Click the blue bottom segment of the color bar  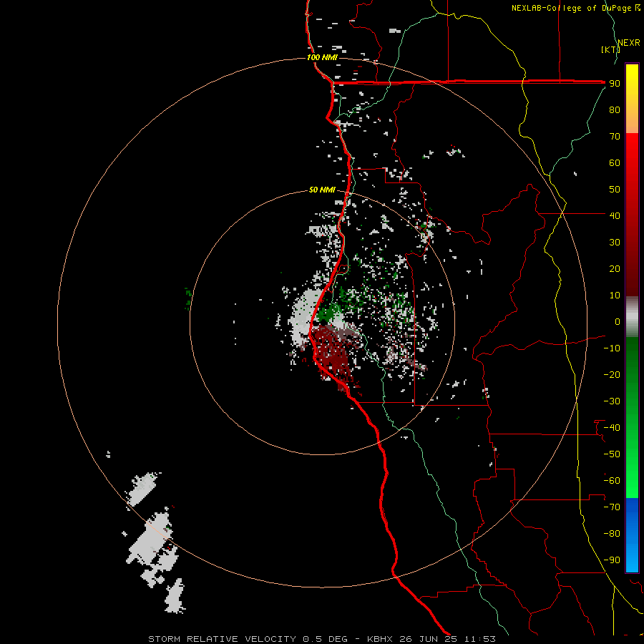632,535
